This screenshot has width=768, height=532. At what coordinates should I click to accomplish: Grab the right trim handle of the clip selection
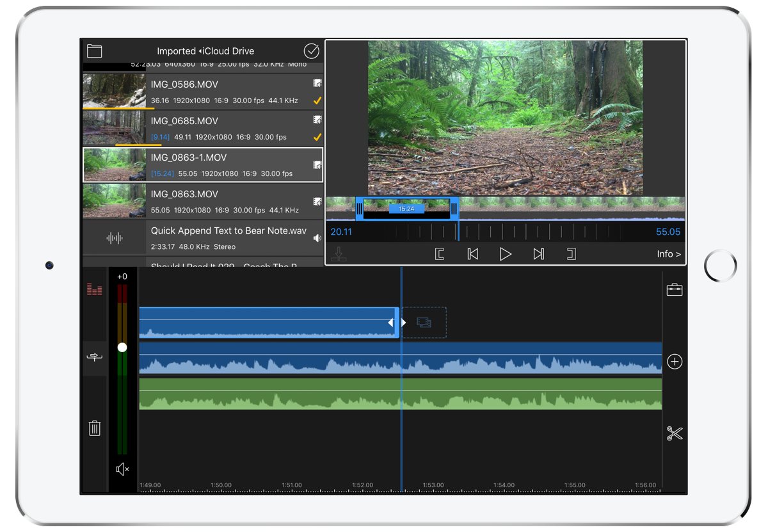[x=454, y=209]
